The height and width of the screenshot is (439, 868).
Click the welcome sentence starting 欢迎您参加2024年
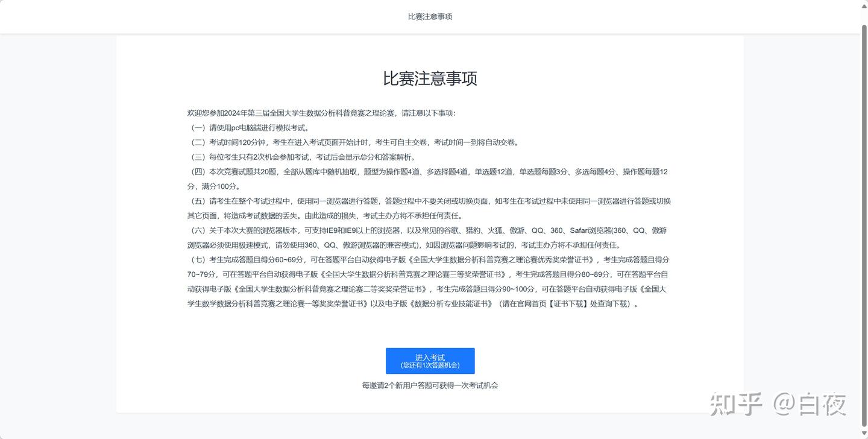[x=322, y=113]
